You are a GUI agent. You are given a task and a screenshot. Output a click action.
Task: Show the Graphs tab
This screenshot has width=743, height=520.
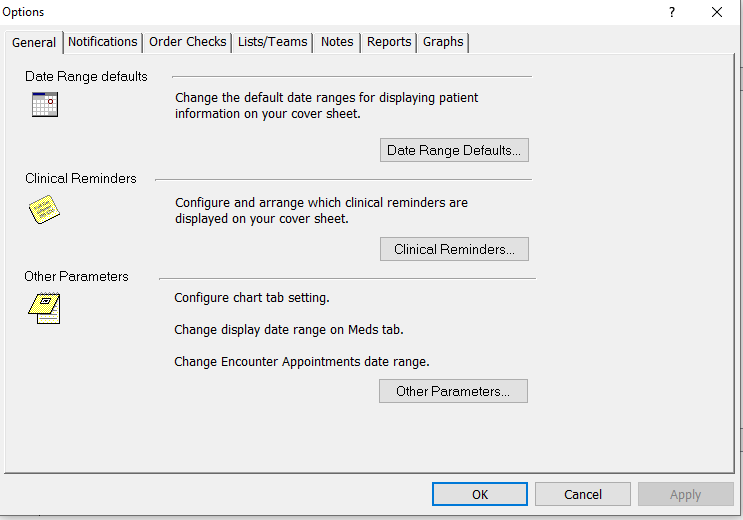point(443,42)
